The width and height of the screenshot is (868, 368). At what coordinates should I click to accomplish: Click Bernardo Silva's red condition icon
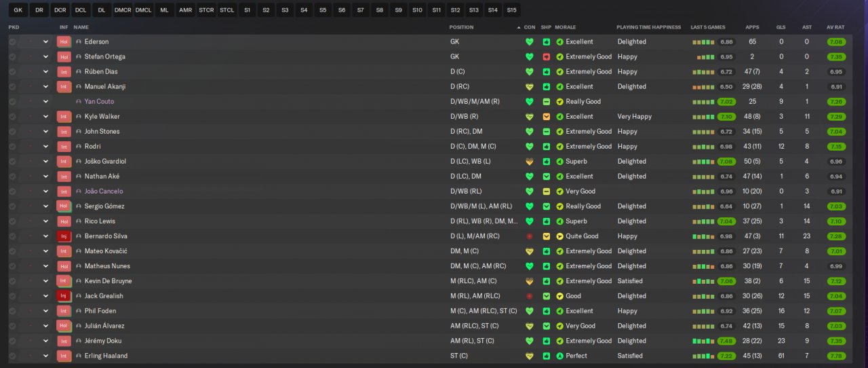pyautogui.click(x=530, y=236)
